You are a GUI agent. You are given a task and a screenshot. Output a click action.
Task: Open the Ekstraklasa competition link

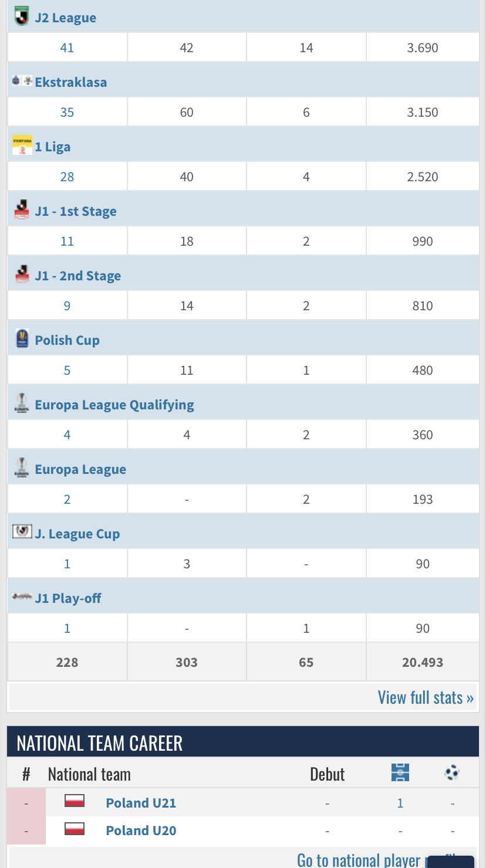pos(71,82)
